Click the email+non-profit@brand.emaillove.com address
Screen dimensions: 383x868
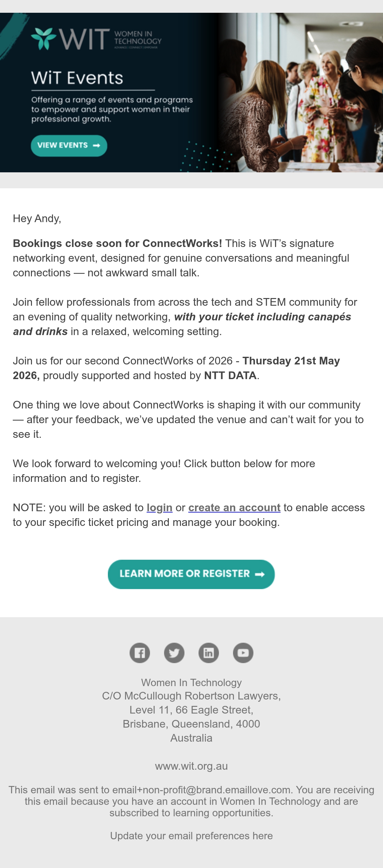201,790
